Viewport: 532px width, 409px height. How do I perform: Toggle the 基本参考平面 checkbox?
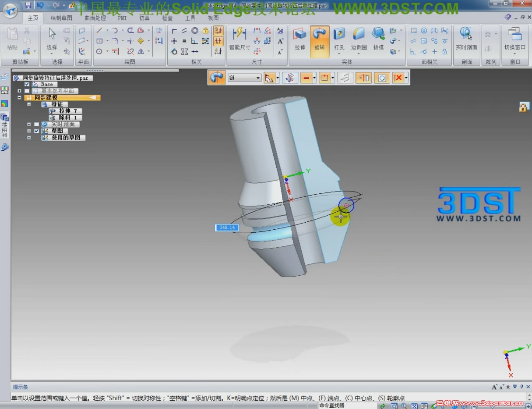pos(27,91)
